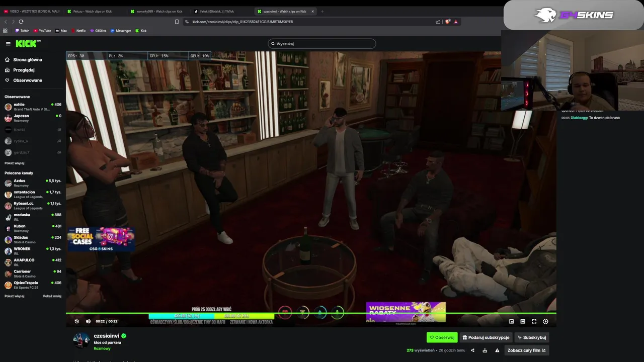
Task: Download the clip
Action: tap(485, 350)
